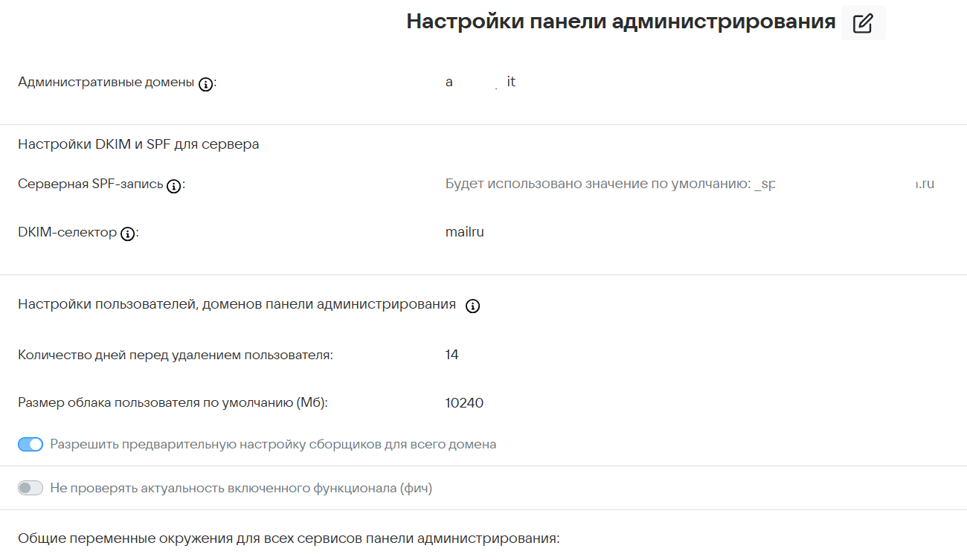Image resolution: width=967 pixels, height=560 pixels.
Task: Click the administrative domain value ending in 'it'
Action: coord(481,82)
